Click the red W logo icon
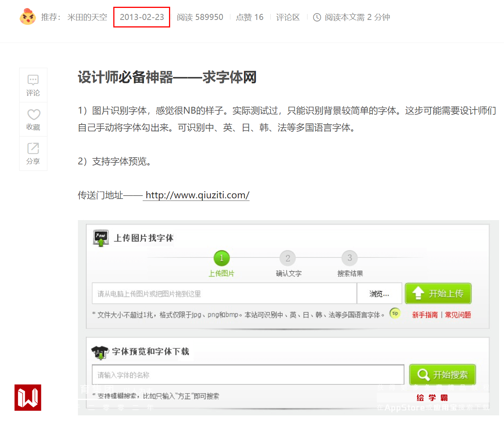The width and height of the screenshot is (504, 421). 28,398
